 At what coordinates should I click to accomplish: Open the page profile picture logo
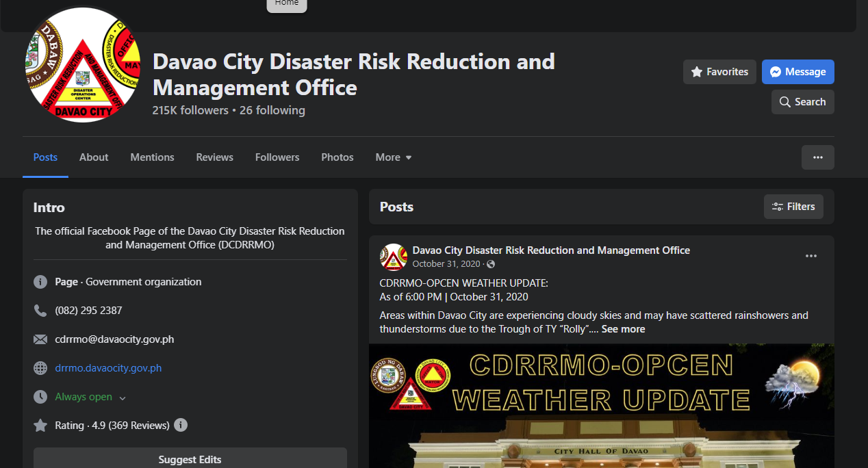[x=82, y=65]
